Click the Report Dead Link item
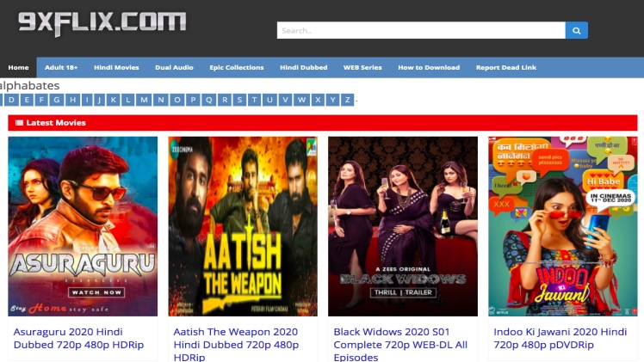This screenshot has width=644, height=362. coord(506,67)
